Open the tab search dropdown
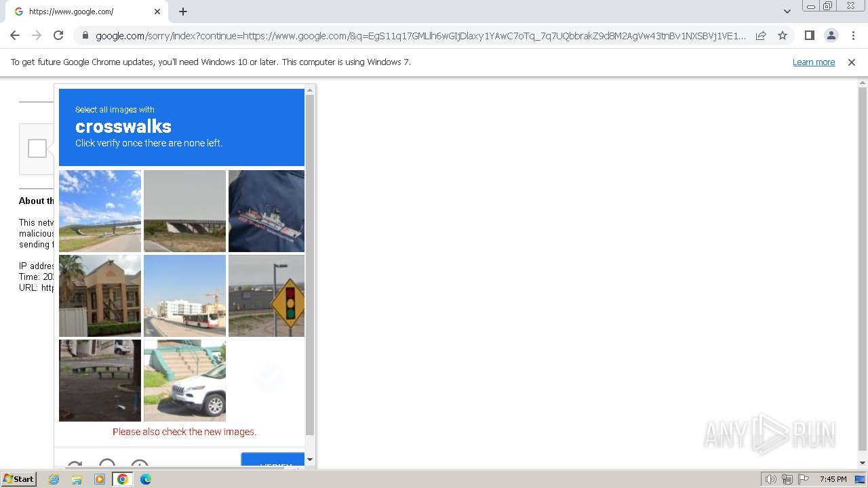This screenshot has height=488, width=868. coord(787,12)
